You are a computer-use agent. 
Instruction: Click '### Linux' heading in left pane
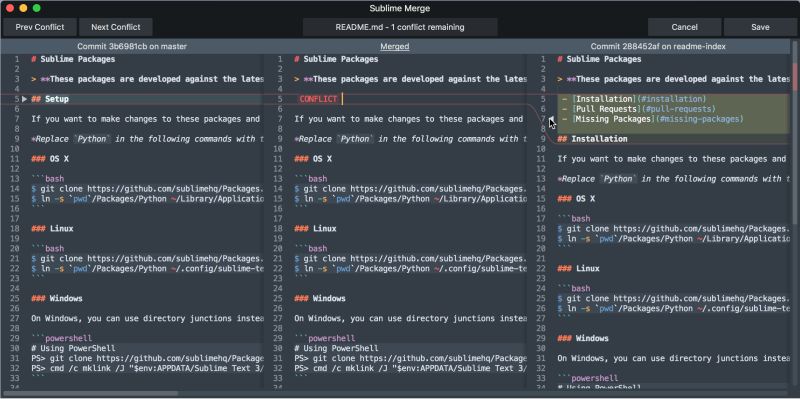pos(52,229)
